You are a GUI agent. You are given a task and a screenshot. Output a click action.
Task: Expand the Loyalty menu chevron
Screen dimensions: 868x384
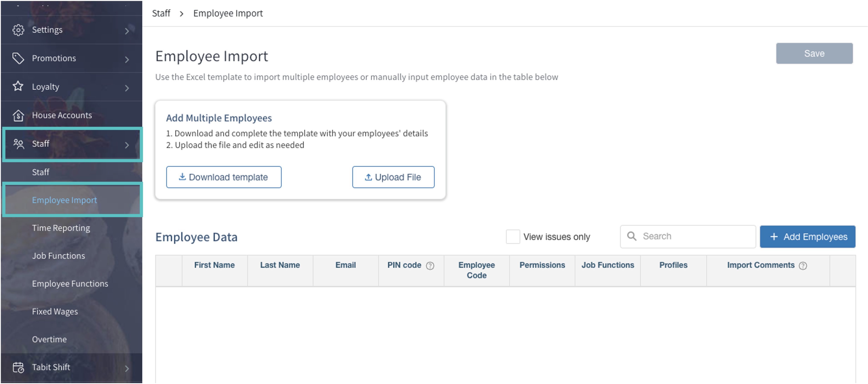[127, 88]
